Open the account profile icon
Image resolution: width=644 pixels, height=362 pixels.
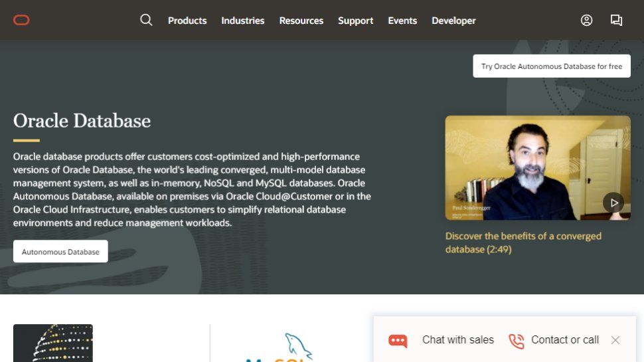click(x=586, y=20)
